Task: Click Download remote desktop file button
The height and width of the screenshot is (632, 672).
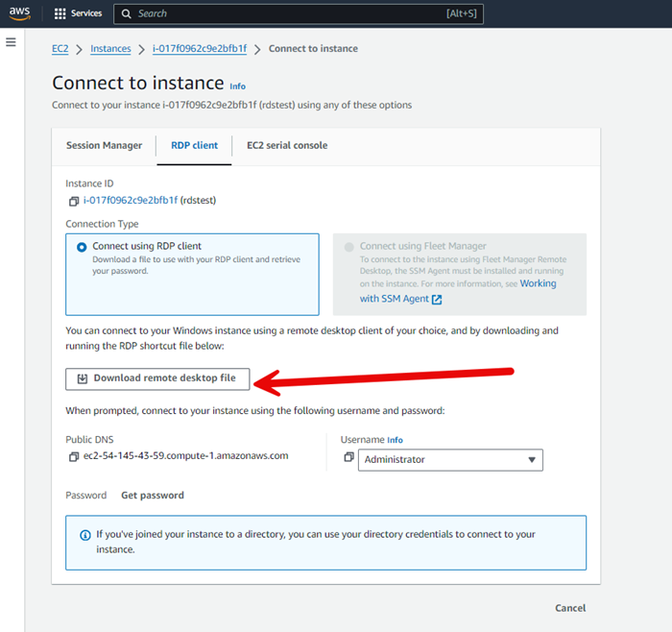Action: pos(157,379)
